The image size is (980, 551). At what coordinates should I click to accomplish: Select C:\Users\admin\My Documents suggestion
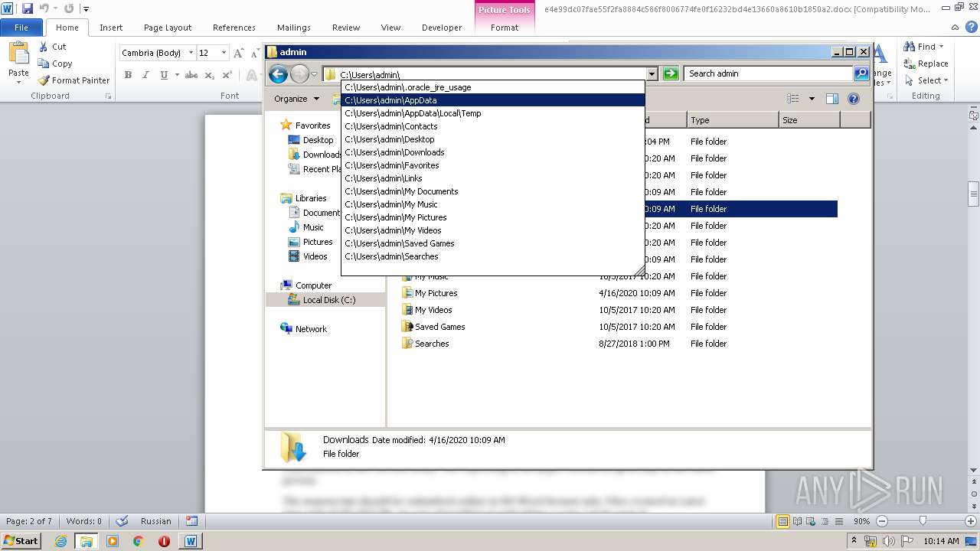[493, 191]
